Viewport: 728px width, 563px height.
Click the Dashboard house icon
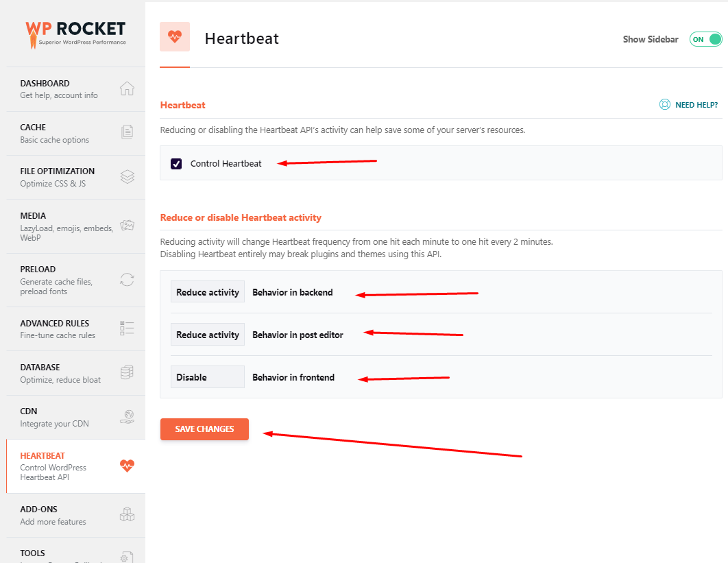click(x=127, y=88)
